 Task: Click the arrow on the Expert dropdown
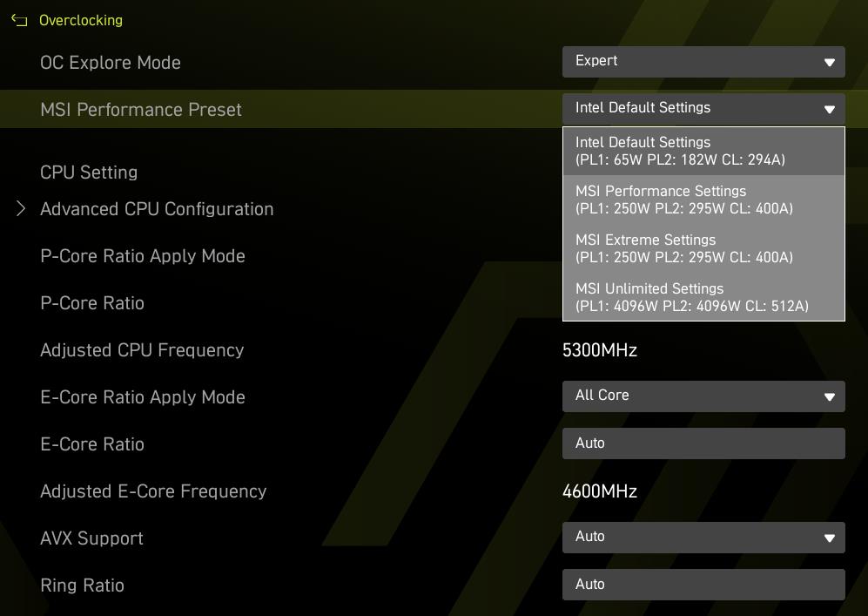pyautogui.click(x=829, y=63)
